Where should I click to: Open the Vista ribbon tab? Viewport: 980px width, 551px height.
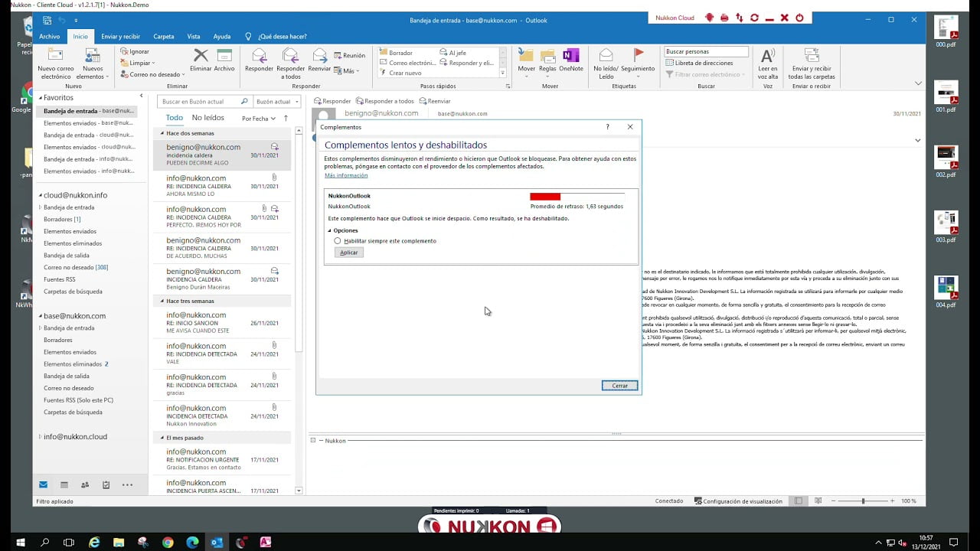pyautogui.click(x=194, y=36)
